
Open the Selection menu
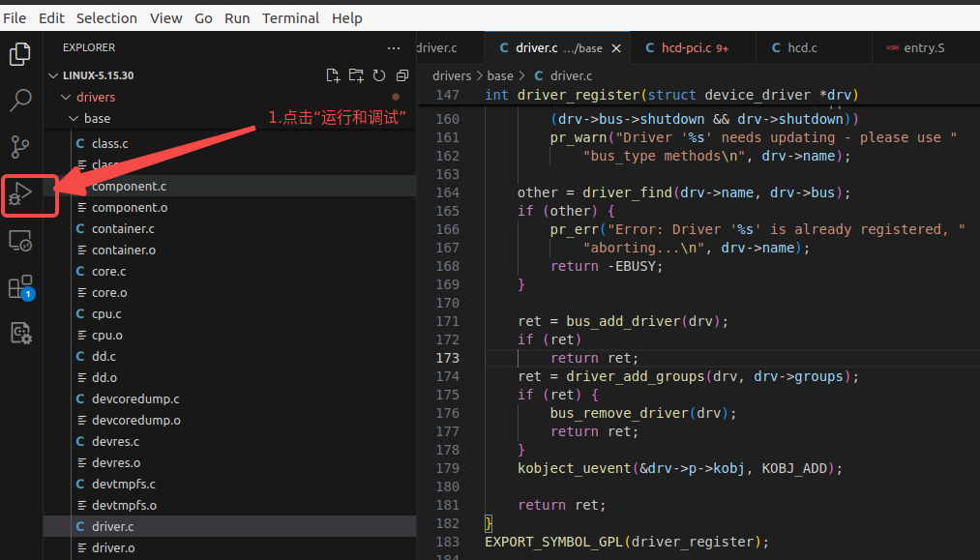click(x=106, y=18)
